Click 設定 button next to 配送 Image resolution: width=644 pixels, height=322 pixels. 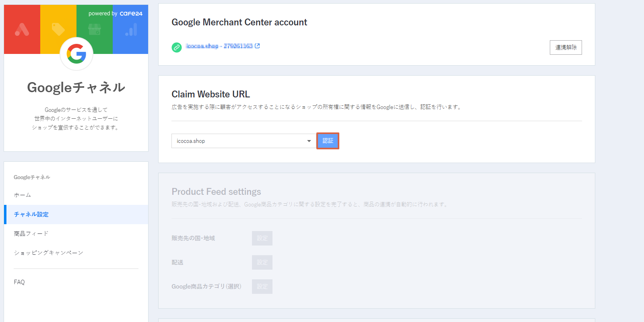[262, 262]
